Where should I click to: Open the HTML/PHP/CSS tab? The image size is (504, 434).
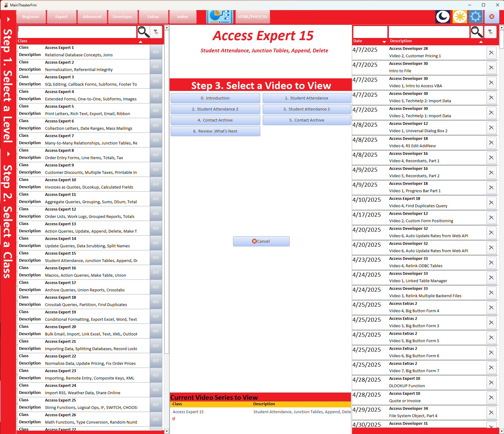tap(253, 17)
